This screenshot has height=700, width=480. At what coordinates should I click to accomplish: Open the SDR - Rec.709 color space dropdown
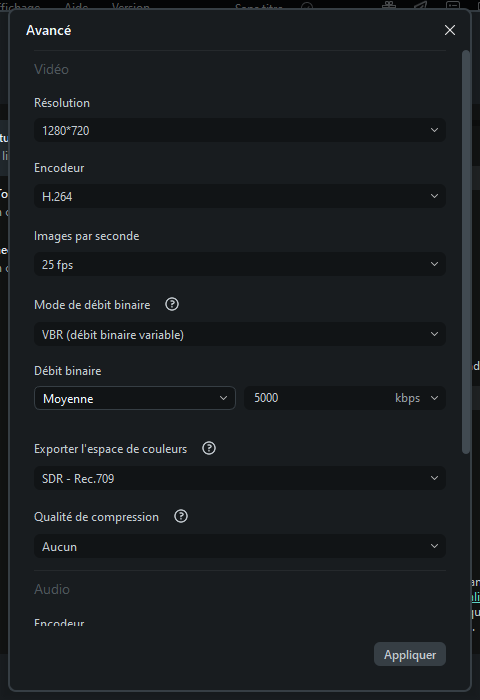click(240, 478)
